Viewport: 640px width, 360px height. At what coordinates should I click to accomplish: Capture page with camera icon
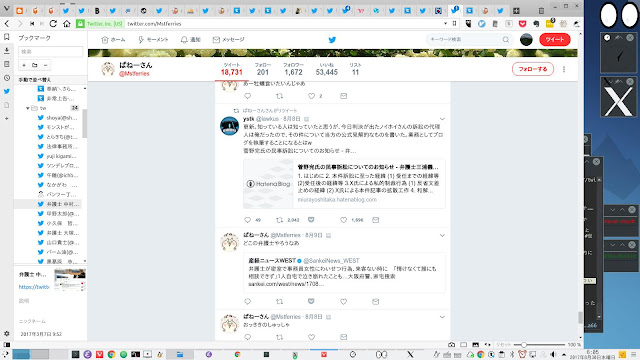tap(451, 344)
